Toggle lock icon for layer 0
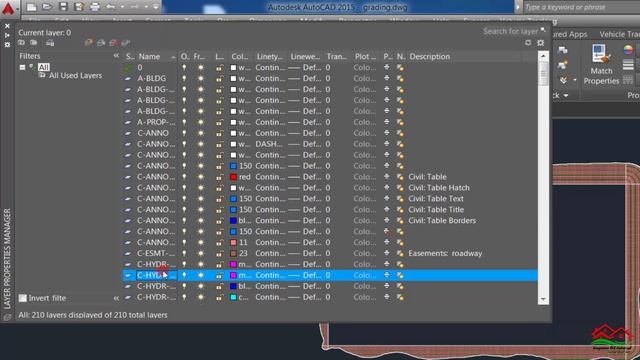The height and width of the screenshot is (360, 640). (x=220, y=68)
